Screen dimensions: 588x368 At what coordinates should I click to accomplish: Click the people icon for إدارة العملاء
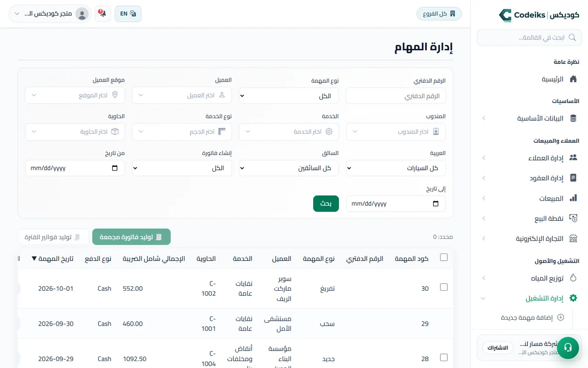[x=573, y=158]
